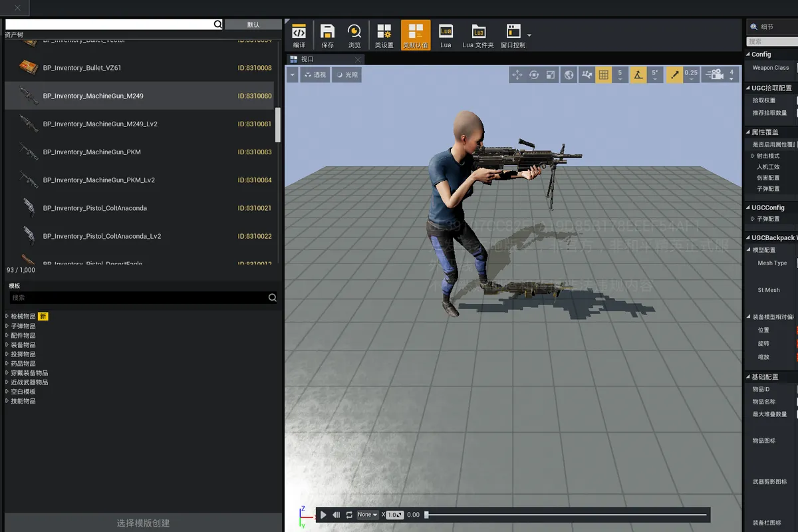
Task: Open the grid snap size dropdown
Action: coord(620,74)
